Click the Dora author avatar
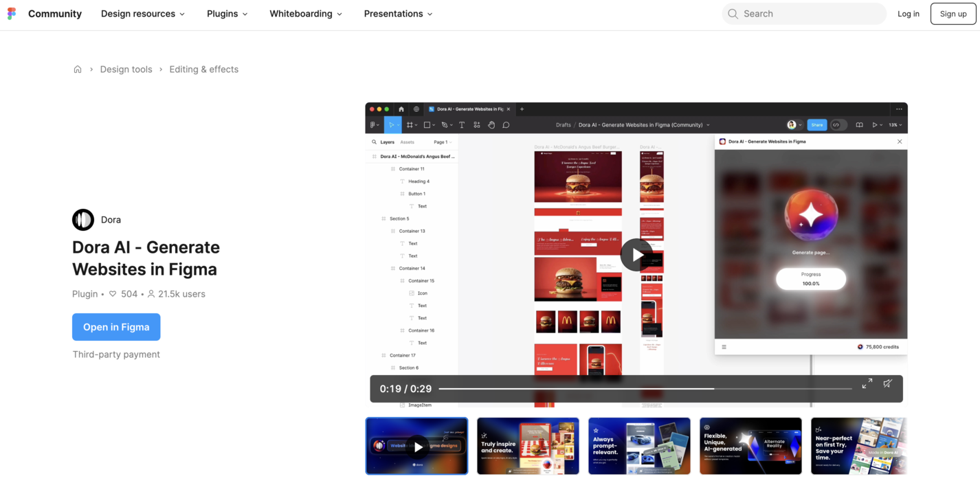Screen dimensions: 980x496 (83, 220)
